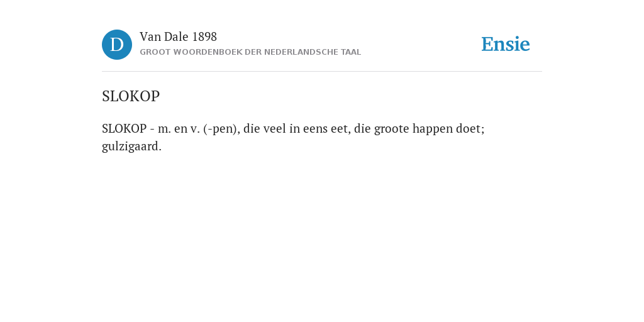
Task: Click the letter D inside the circle
Action: 117,45
